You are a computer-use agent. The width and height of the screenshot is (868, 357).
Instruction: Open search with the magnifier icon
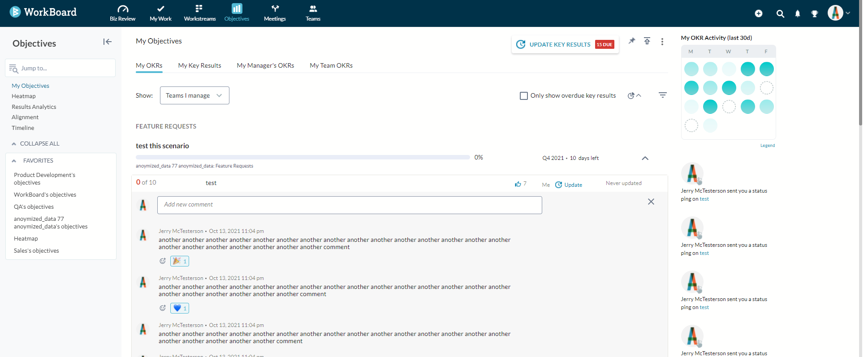coord(780,14)
